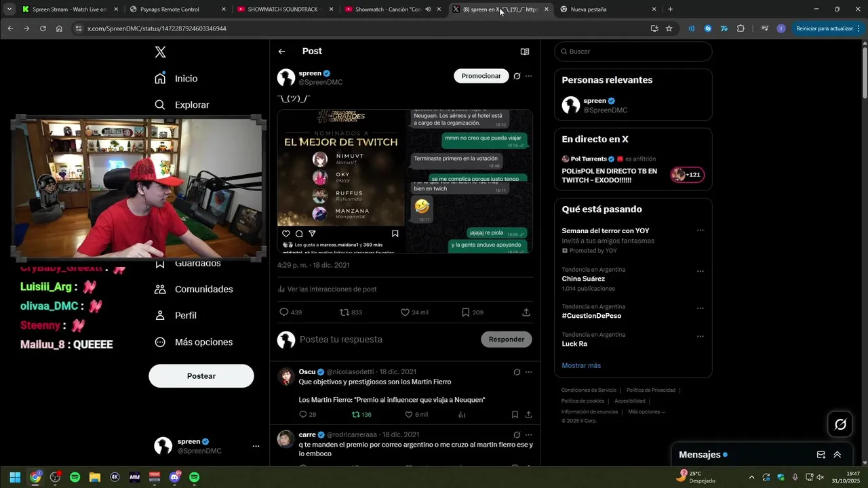This screenshot has height=488, width=868.
Task: Open the Shazam extension
Action: coord(708,28)
